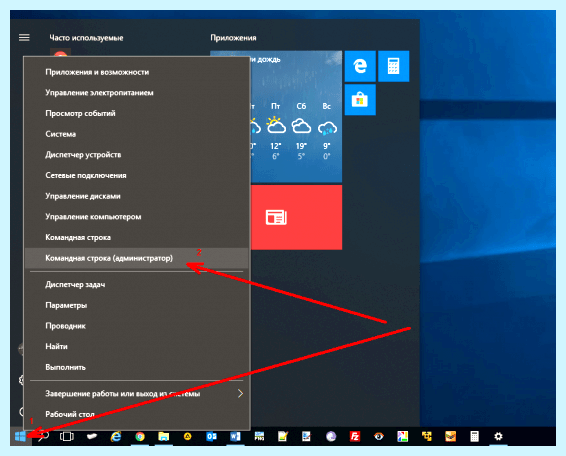Open 'Проводник' from the context menu
This screenshot has height=456, width=566.
(x=137, y=326)
